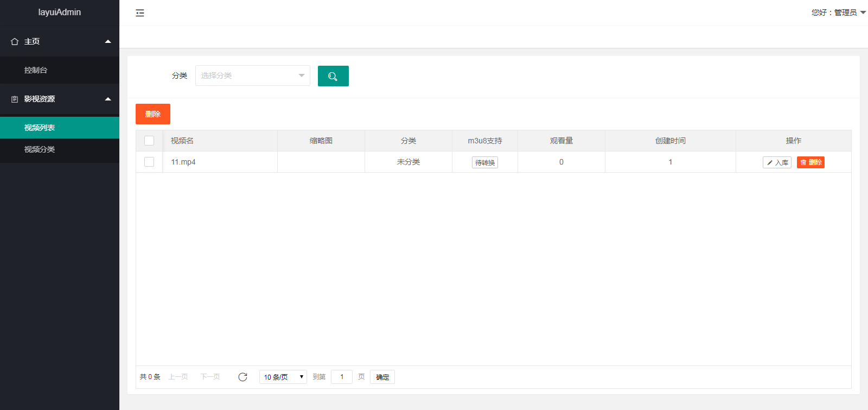
Task: Open the 管理员 user dropdown
Action: [839, 12]
